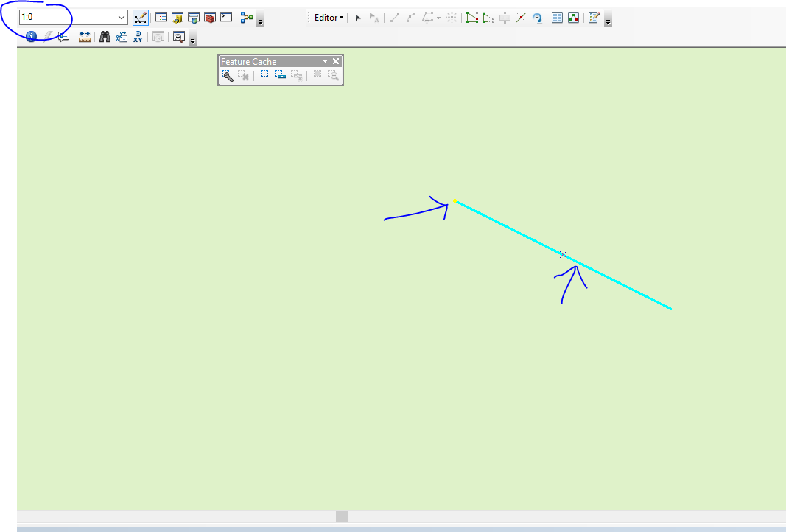Screen dimensions: 786x532
Task: Select the Cut Polygons tool
Action: point(505,18)
